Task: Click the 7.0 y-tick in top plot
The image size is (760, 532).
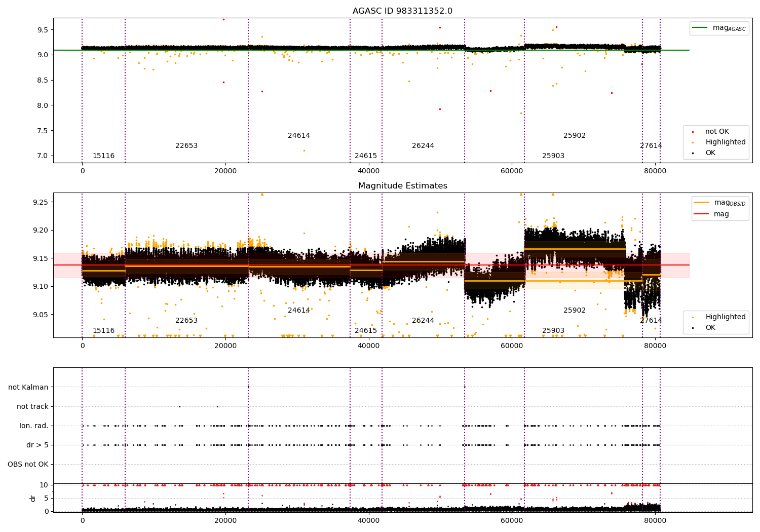Action: coord(43,156)
